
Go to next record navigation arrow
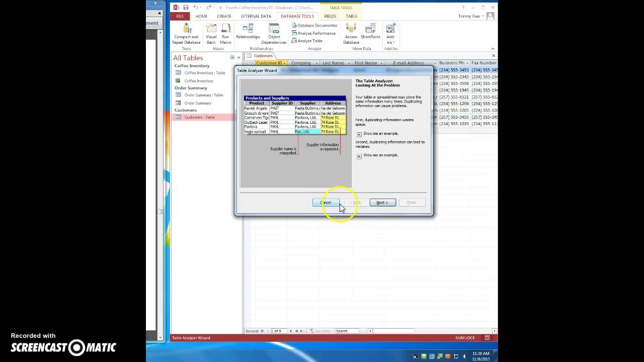[x=291, y=331]
